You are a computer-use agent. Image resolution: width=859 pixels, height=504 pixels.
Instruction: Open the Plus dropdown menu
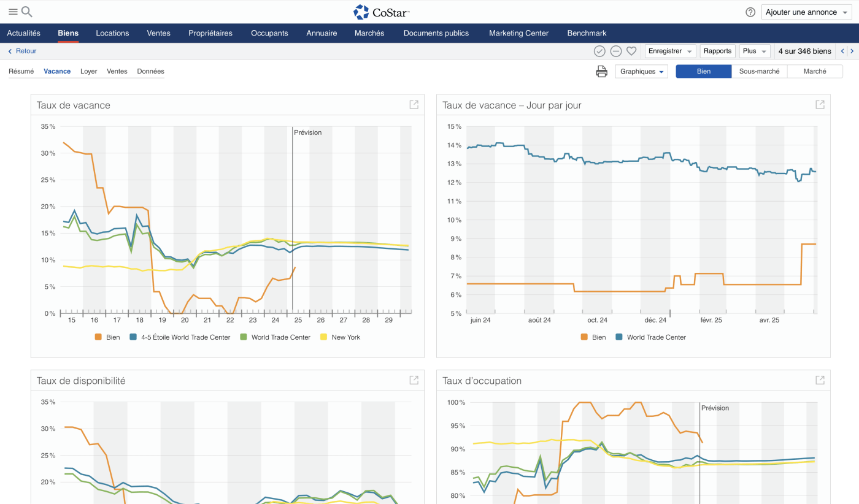tap(754, 52)
